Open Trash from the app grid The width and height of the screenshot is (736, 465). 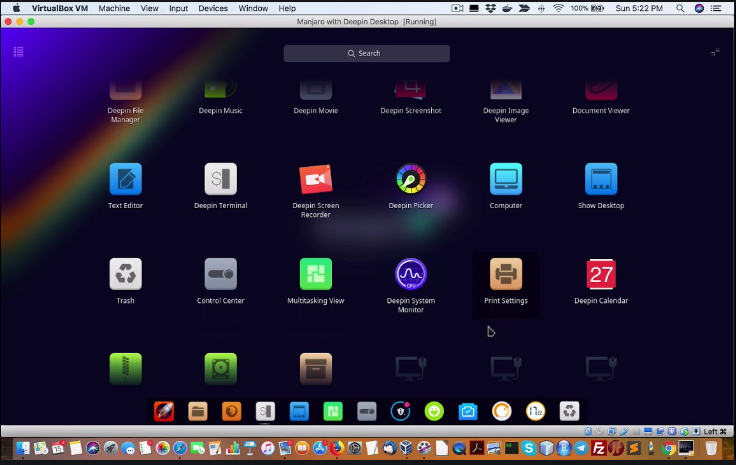[125, 274]
